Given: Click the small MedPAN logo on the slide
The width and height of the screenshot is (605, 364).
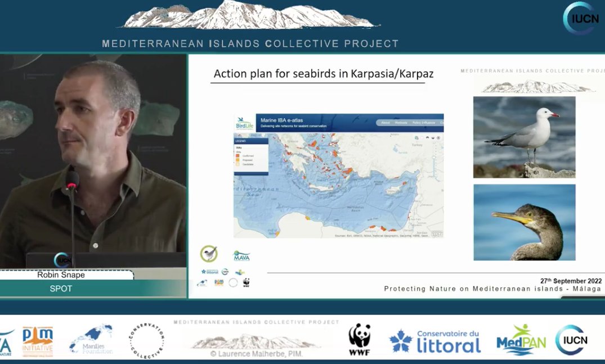Looking at the screenshot, I should [240, 272].
